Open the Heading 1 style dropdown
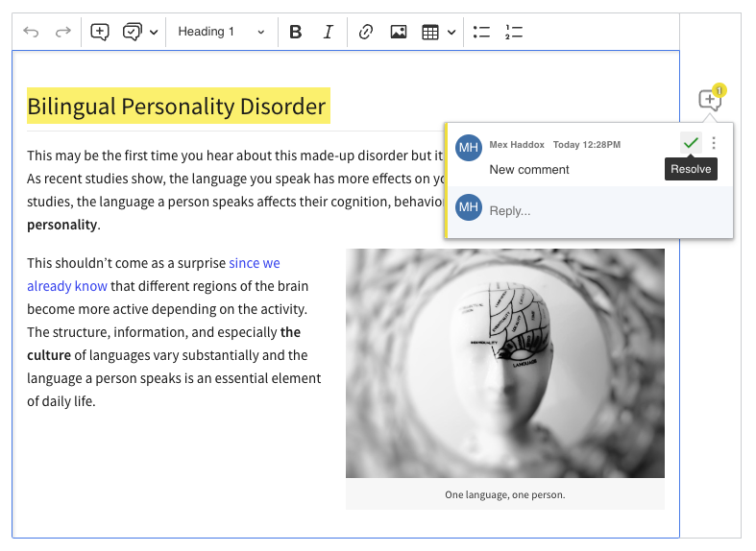756x551 pixels. click(x=221, y=32)
